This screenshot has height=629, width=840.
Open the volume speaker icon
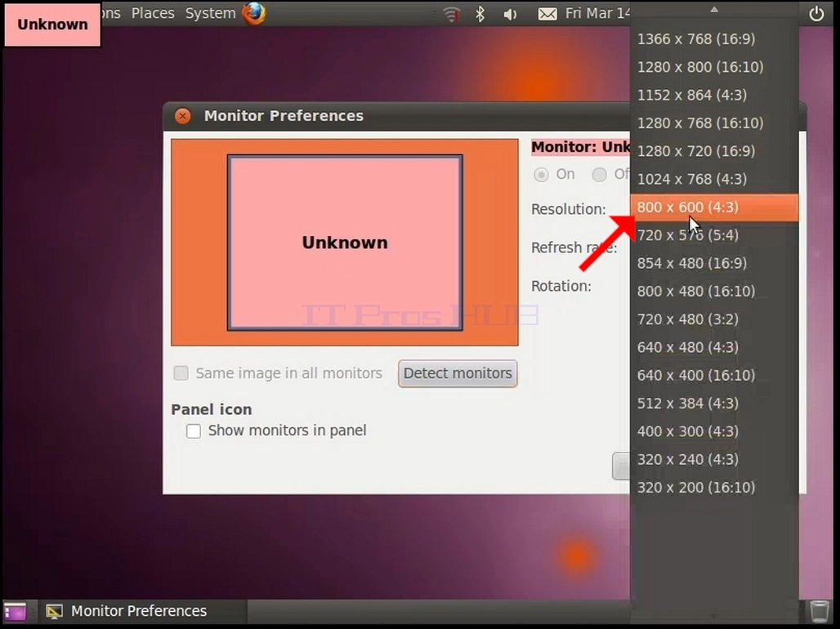click(510, 14)
